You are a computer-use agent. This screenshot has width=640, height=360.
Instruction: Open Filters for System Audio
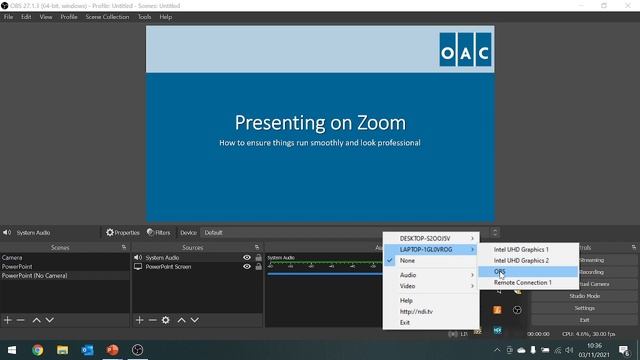pos(158,233)
